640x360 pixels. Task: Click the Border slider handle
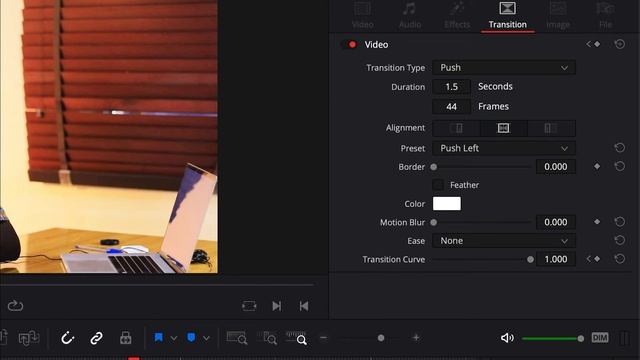point(434,167)
